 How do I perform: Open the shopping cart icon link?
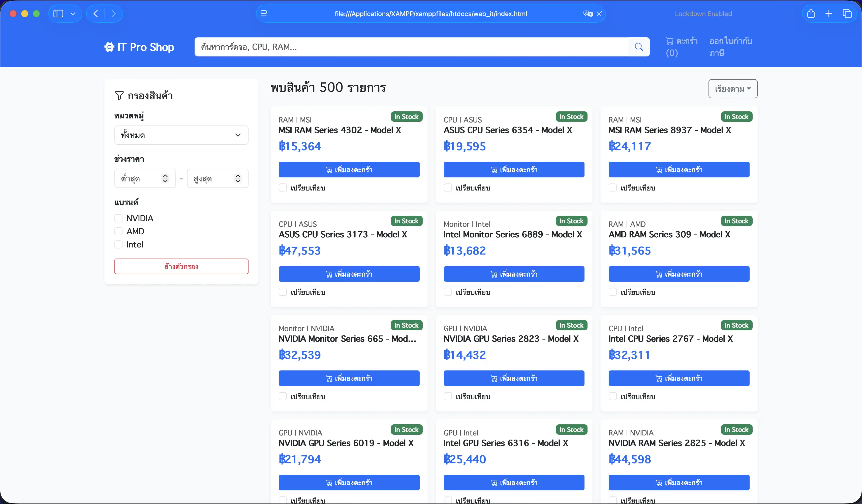pos(669,41)
